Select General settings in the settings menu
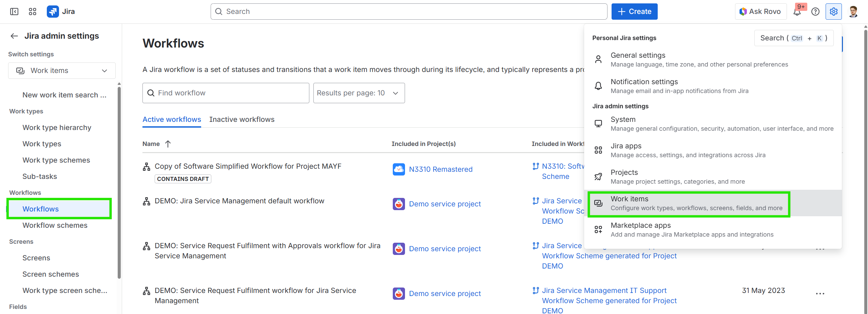Screen dimensions: 868x314 click(x=713, y=59)
